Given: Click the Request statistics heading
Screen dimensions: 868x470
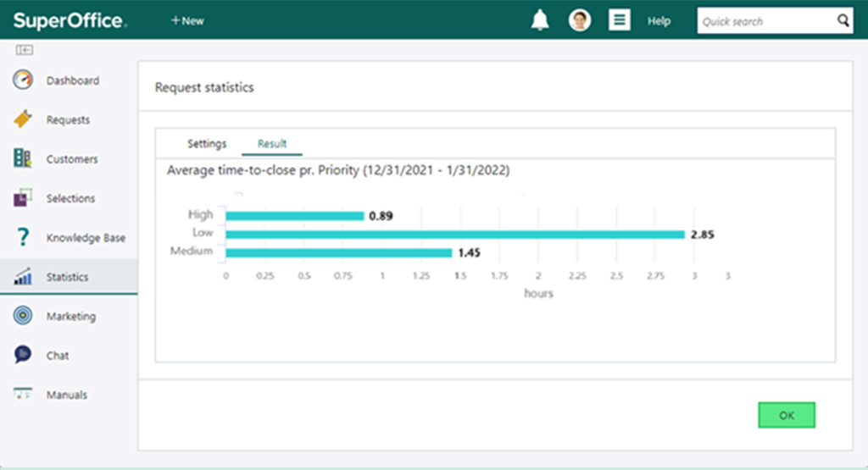Looking at the screenshot, I should (x=204, y=87).
